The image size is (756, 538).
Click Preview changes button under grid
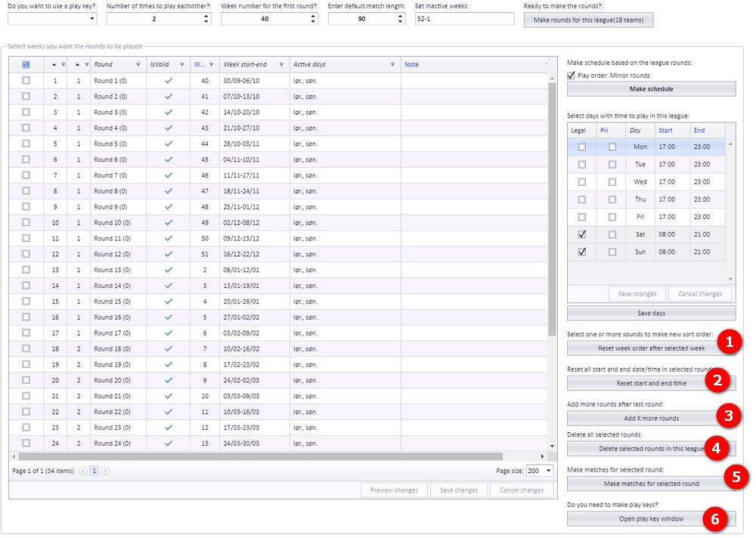click(x=394, y=490)
